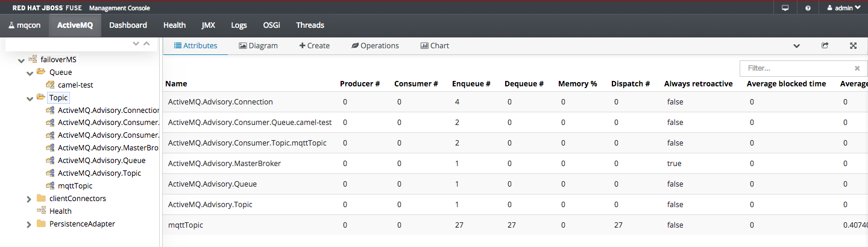The image size is (868, 247).
Task: Click the expand-all down chevron above tree
Action: [x=136, y=43]
